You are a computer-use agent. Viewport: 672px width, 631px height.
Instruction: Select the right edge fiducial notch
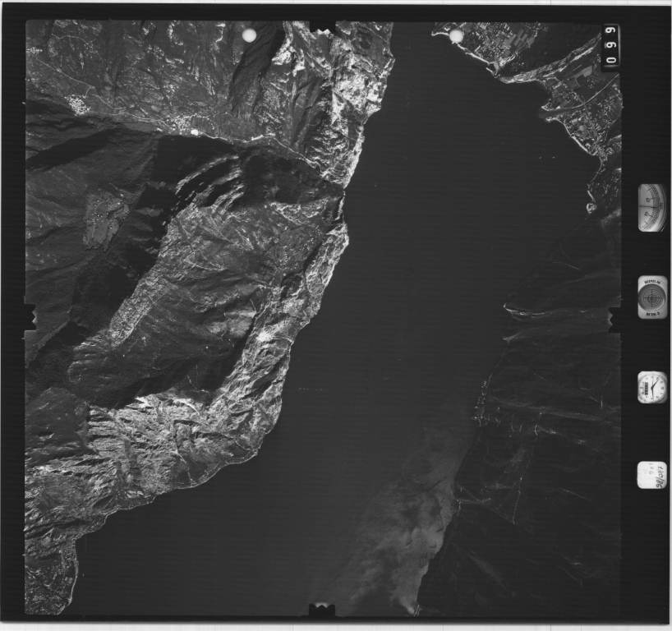(614, 318)
